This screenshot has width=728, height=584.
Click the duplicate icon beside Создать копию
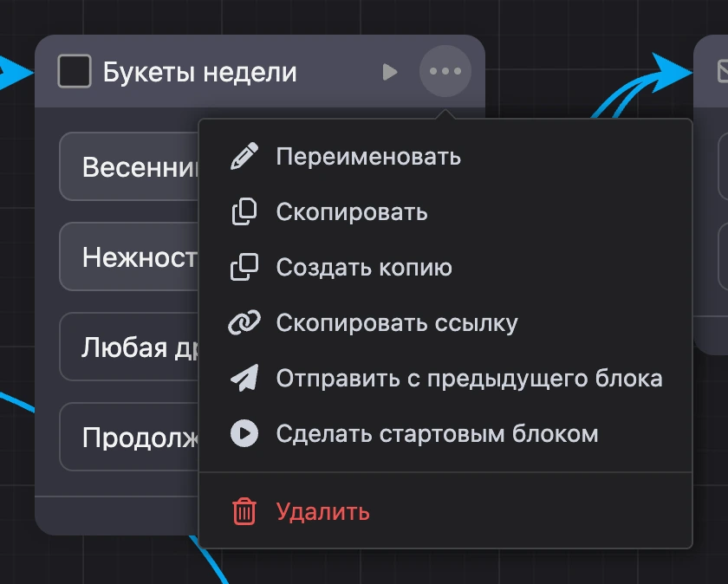coord(244,268)
